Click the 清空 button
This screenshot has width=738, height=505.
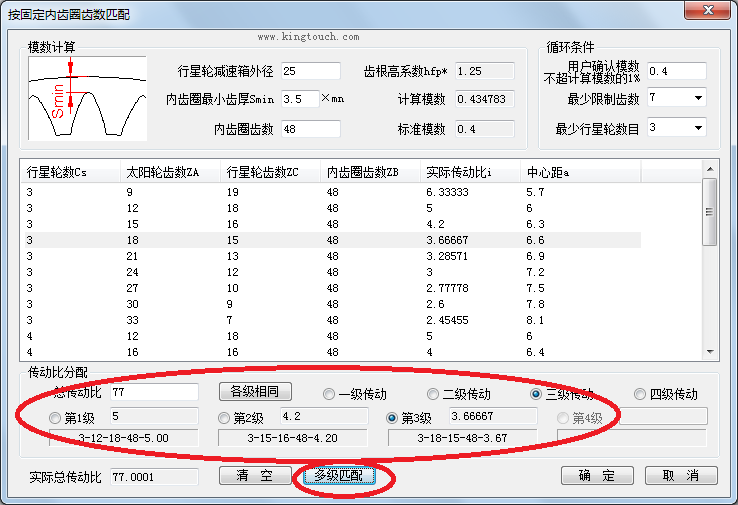(255, 475)
